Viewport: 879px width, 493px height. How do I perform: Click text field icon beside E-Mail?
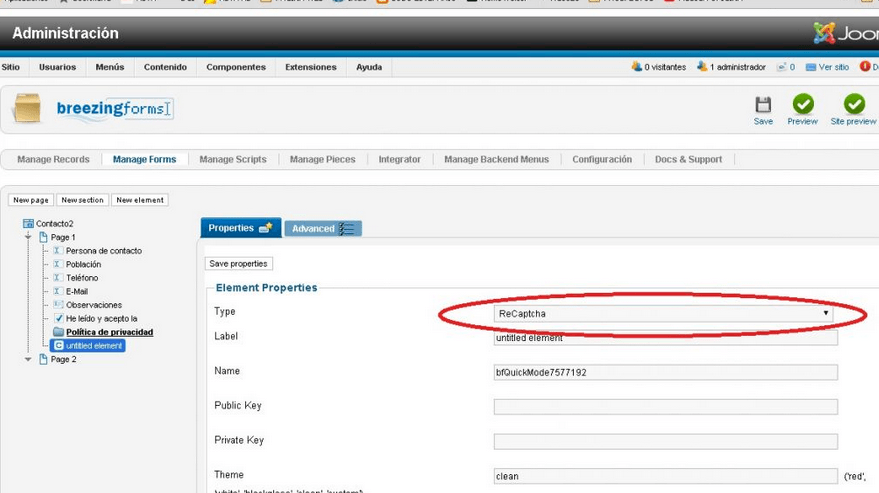click(57, 291)
